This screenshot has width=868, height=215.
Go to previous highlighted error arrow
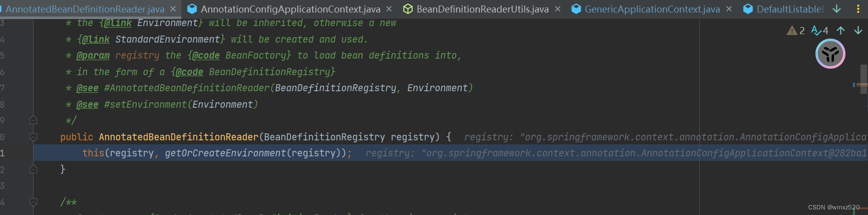840,31
